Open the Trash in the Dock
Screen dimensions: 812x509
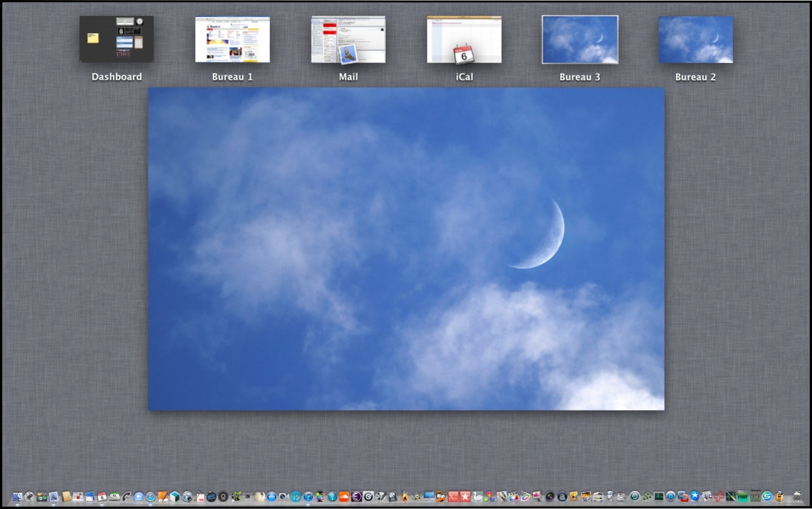coord(797,497)
